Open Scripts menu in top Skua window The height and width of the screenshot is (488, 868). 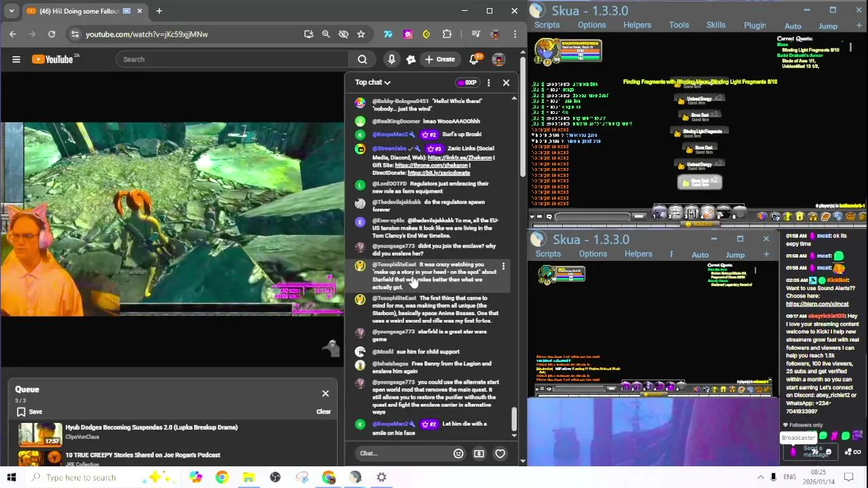click(547, 25)
